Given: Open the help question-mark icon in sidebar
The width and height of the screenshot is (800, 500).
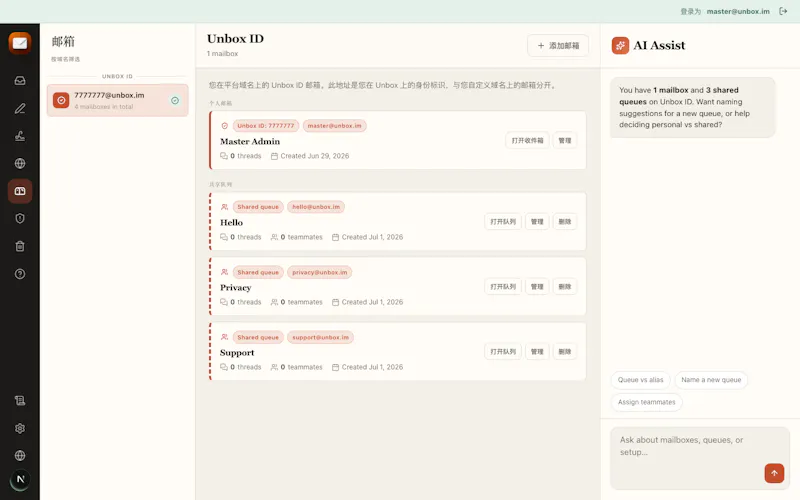Looking at the screenshot, I should (20, 274).
